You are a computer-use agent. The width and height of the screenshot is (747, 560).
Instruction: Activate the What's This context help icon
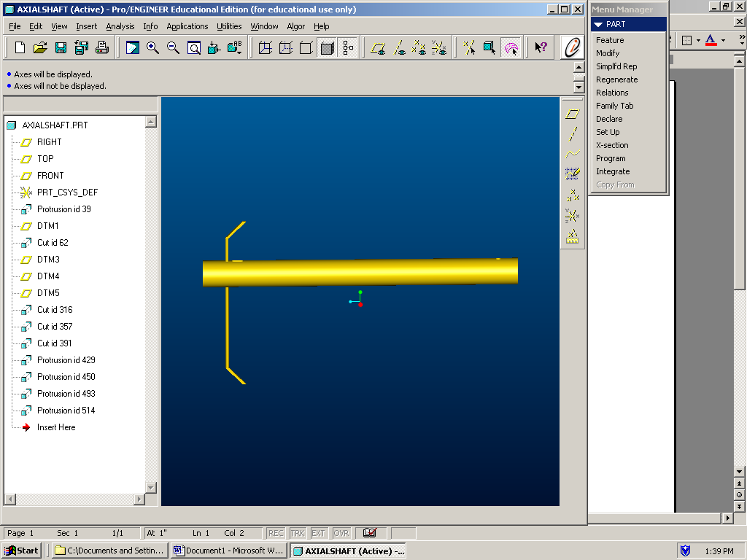click(541, 47)
